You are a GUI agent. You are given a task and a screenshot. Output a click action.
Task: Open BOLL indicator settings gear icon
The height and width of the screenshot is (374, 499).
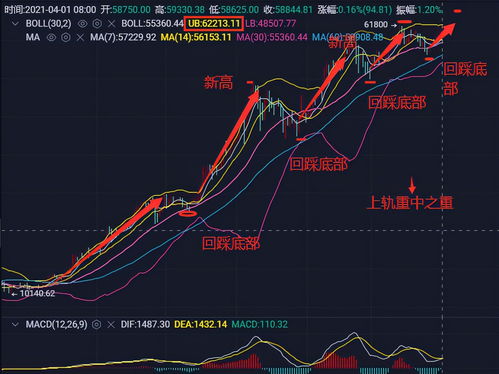pos(97,24)
